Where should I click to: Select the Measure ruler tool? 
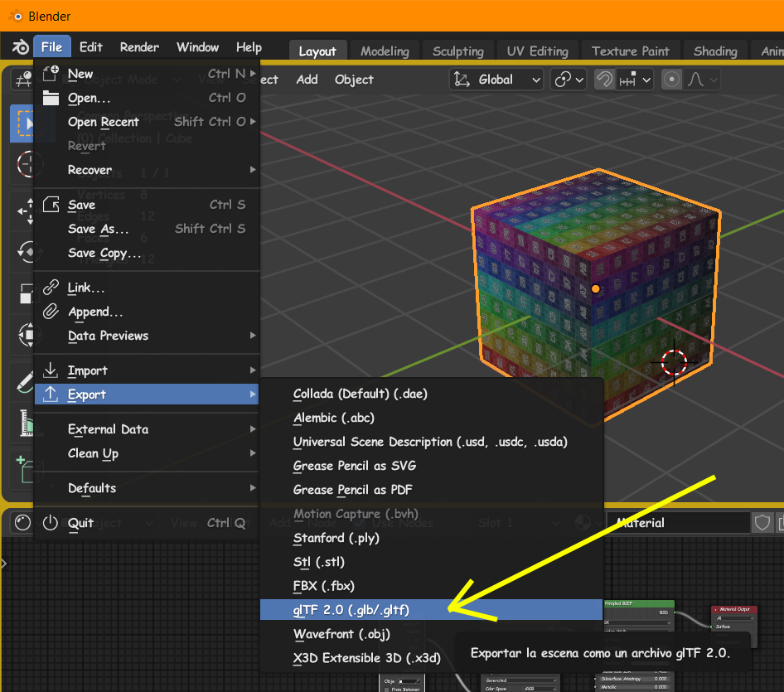24,423
